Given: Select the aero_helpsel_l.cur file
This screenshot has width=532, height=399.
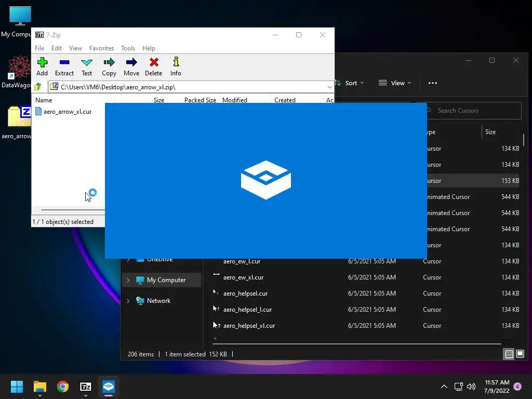Looking at the screenshot, I should point(247,310).
